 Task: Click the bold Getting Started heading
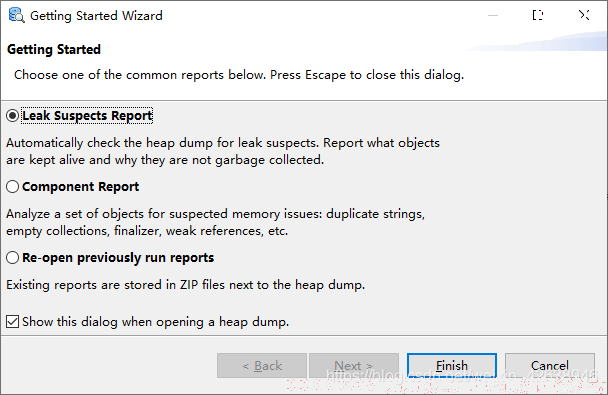54,49
